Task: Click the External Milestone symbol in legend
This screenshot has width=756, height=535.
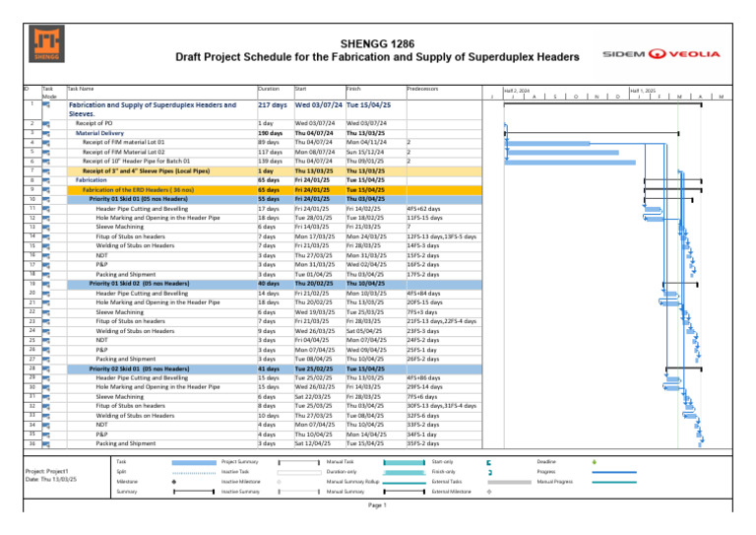Action: coord(489,492)
